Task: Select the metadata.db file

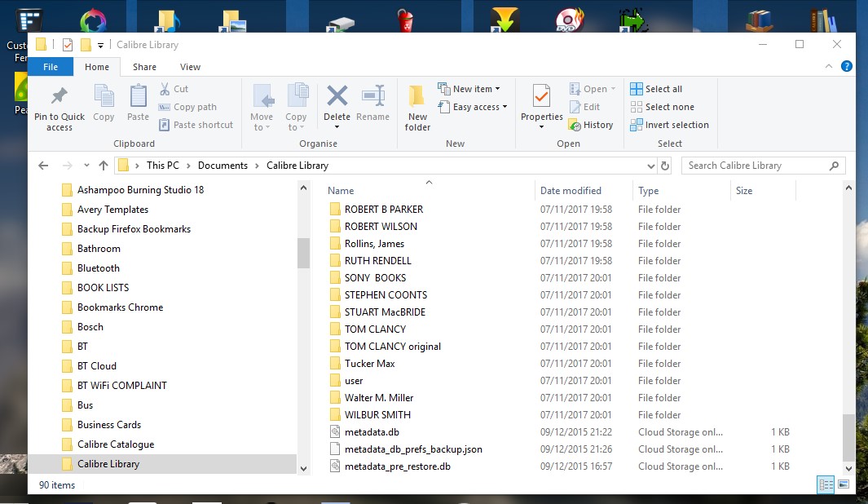Action: pos(372,432)
